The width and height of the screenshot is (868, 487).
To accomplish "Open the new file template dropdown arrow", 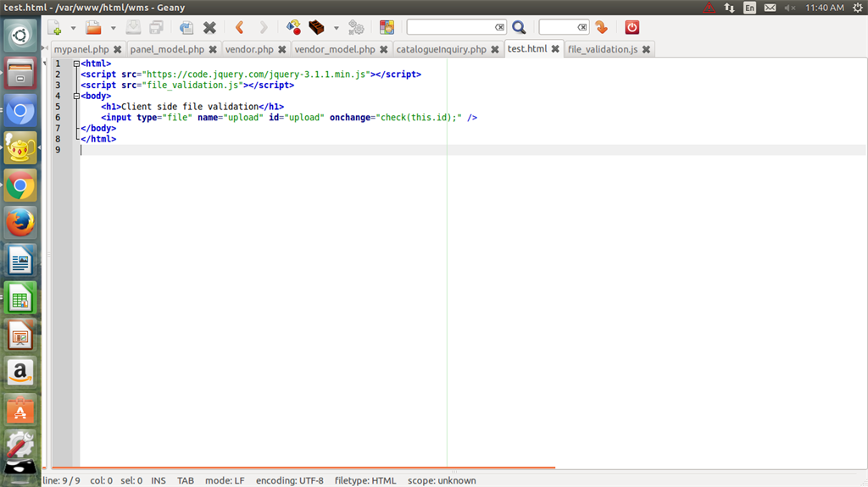I will click(x=73, y=28).
